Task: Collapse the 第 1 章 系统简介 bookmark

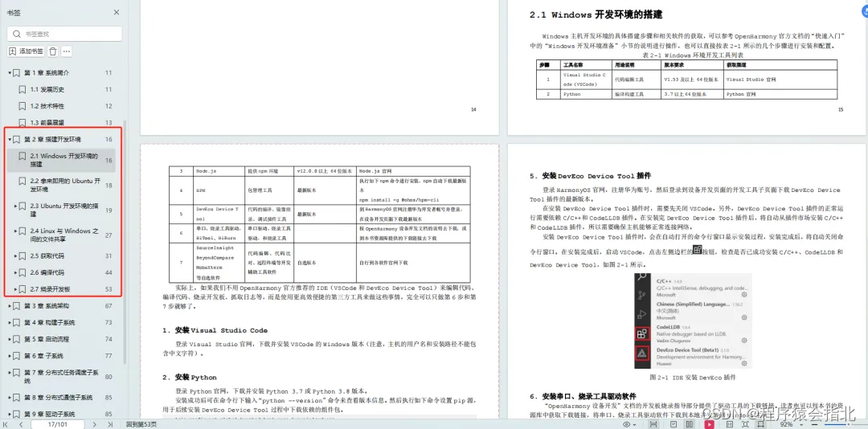Action: pos(10,73)
